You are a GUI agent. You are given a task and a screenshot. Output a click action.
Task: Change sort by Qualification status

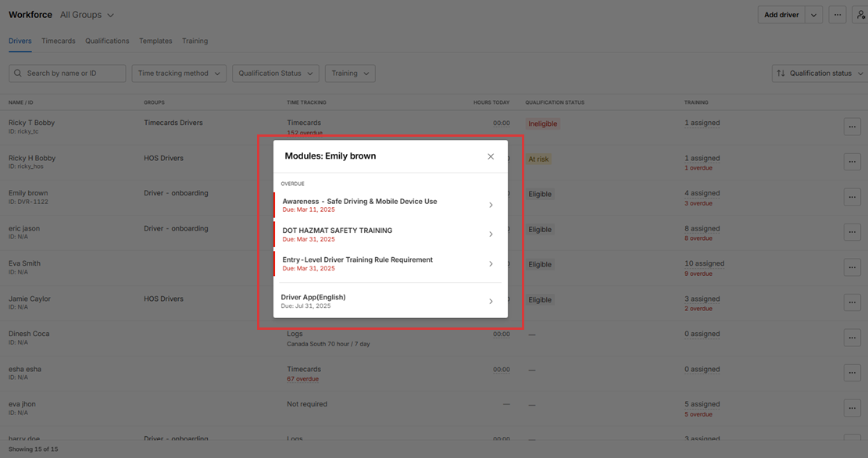click(819, 73)
